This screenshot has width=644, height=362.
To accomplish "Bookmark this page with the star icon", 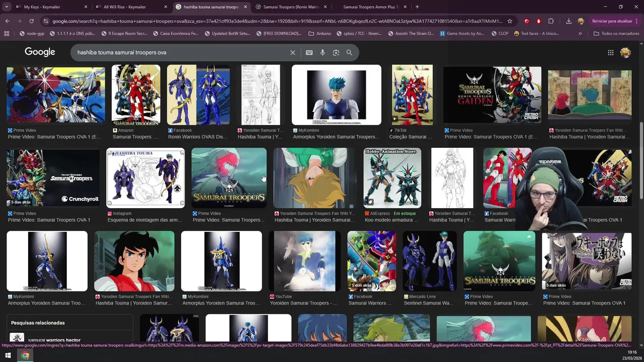I will click(510, 21).
